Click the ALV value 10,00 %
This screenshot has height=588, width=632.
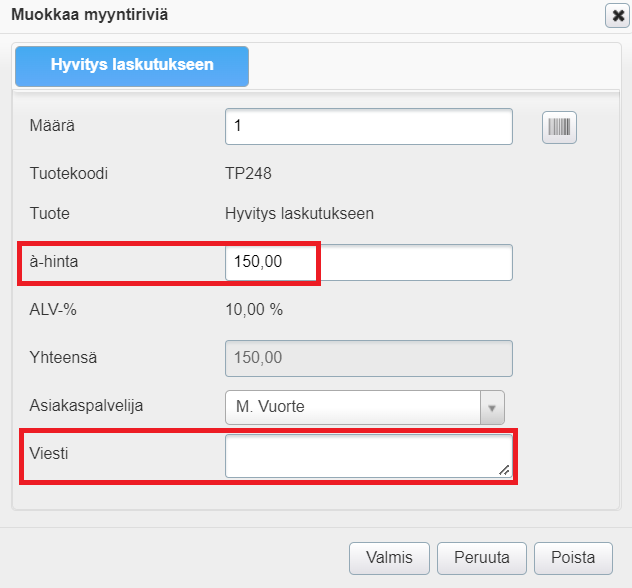(254, 309)
